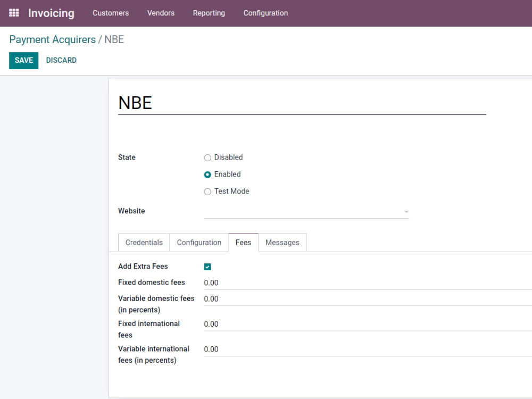Switch to the Credentials tab
Screen dimensions: 532x399
144,242
